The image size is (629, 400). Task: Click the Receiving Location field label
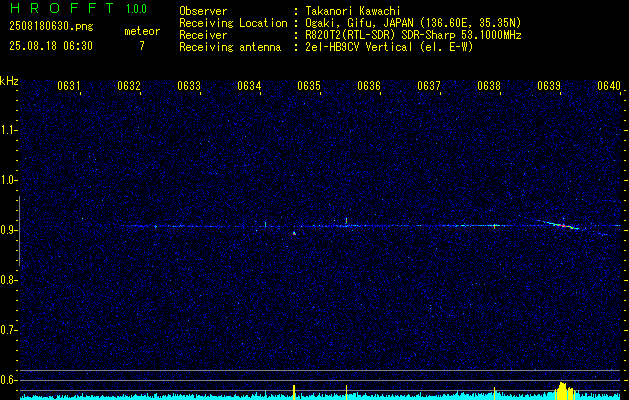(x=233, y=23)
